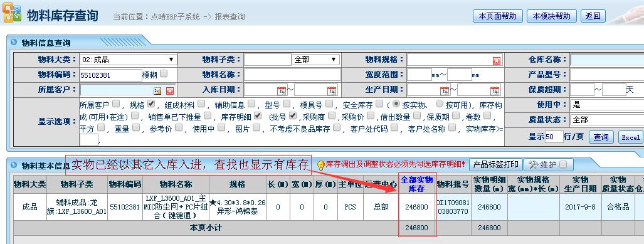This screenshot has width=644, height=244.
Task: Open customer picker icon in 所属客户 field
Action: click(x=158, y=91)
